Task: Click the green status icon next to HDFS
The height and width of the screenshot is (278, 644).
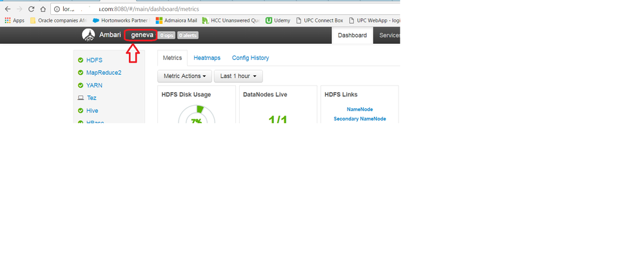Action: click(x=81, y=60)
